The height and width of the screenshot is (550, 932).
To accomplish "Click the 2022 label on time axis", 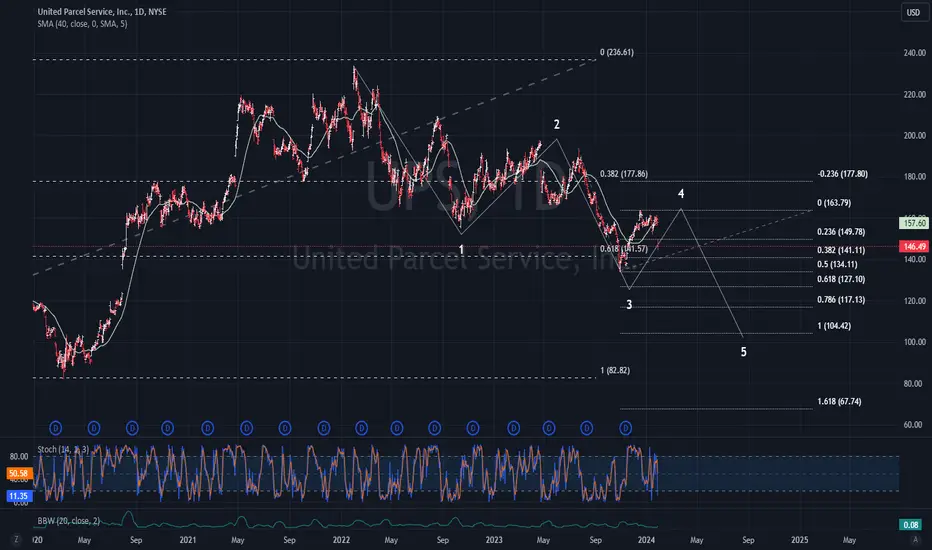I will pyautogui.click(x=341, y=540).
